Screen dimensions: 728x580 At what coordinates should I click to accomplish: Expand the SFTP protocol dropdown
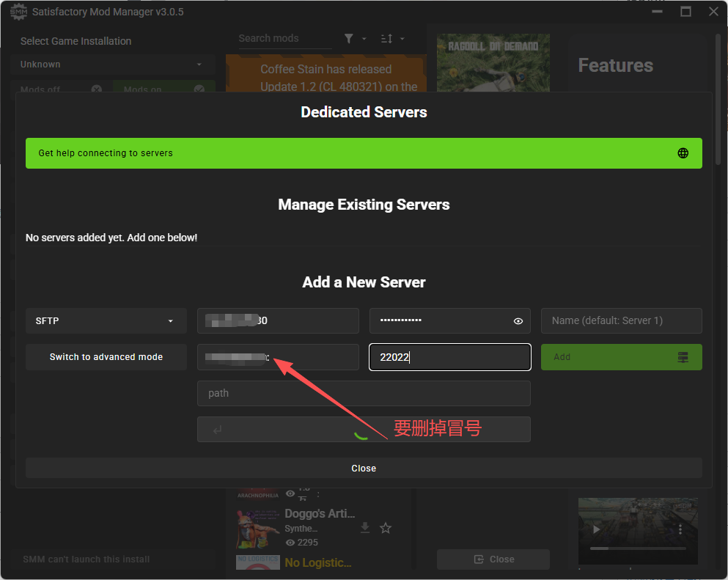(106, 321)
